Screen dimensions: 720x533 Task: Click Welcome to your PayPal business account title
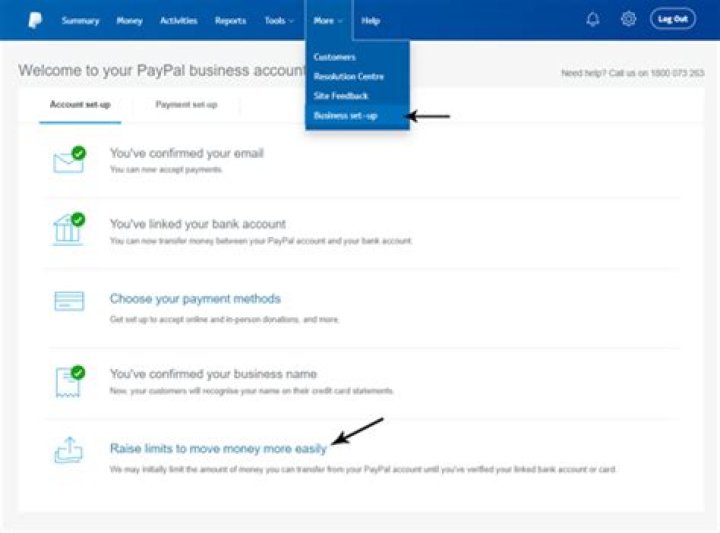(162, 71)
